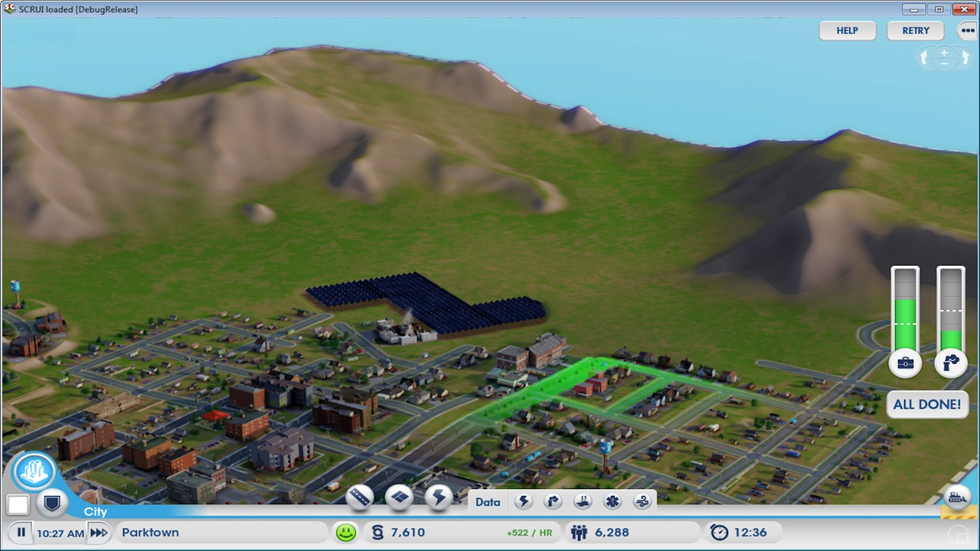Click the simoleon currency icon
Image resolution: width=980 pixels, height=551 pixels.
coord(377,533)
